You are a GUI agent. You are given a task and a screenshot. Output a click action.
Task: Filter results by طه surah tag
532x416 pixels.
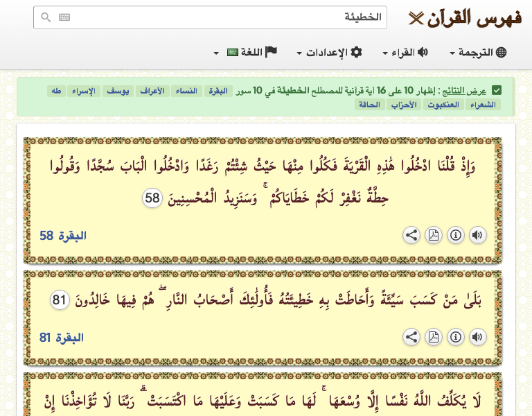pyautogui.click(x=56, y=91)
